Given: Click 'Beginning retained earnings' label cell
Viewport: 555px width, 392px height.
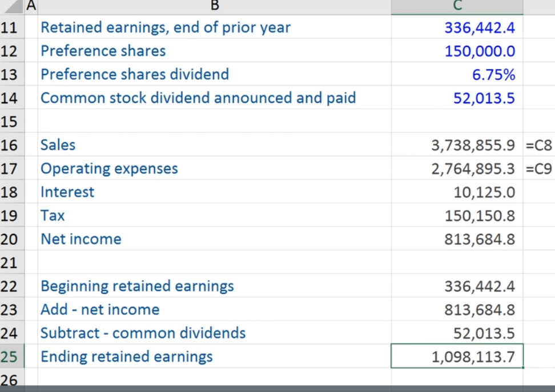Looking at the screenshot, I should [x=215, y=286].
